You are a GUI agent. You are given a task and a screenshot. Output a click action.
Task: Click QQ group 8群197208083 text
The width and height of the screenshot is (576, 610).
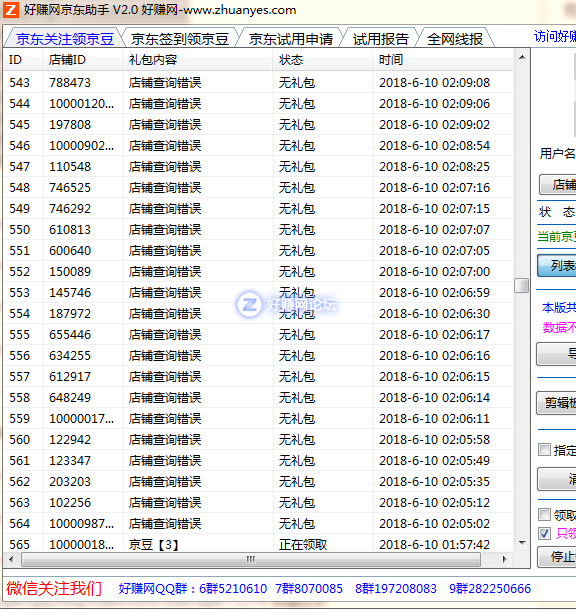pos(396,589)
